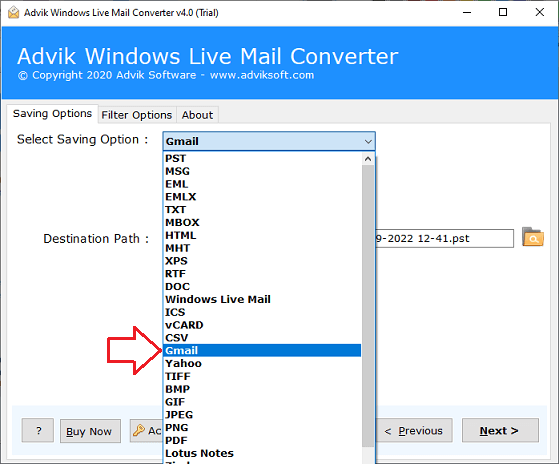Select the highlighted Gmail option
The image size is (559, 464).
tap(262, 351)
